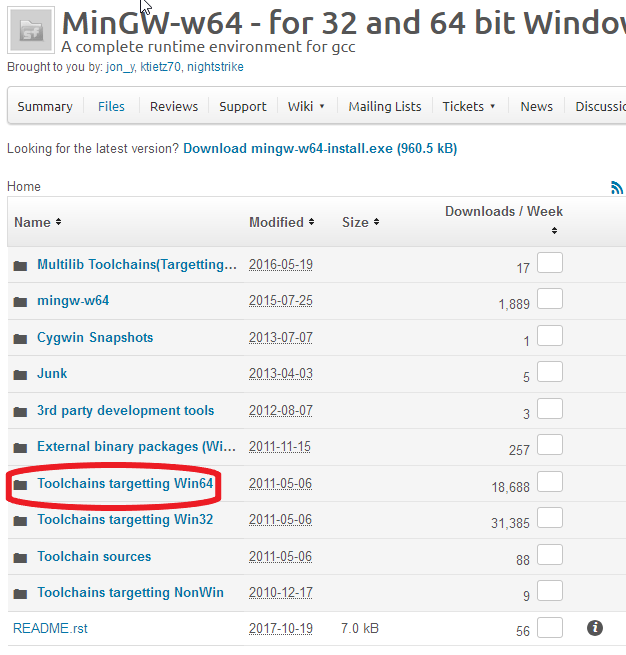The image size is (626, 655).
Task: Sort by Downloads / Week arrows
Action: [554, 231]
